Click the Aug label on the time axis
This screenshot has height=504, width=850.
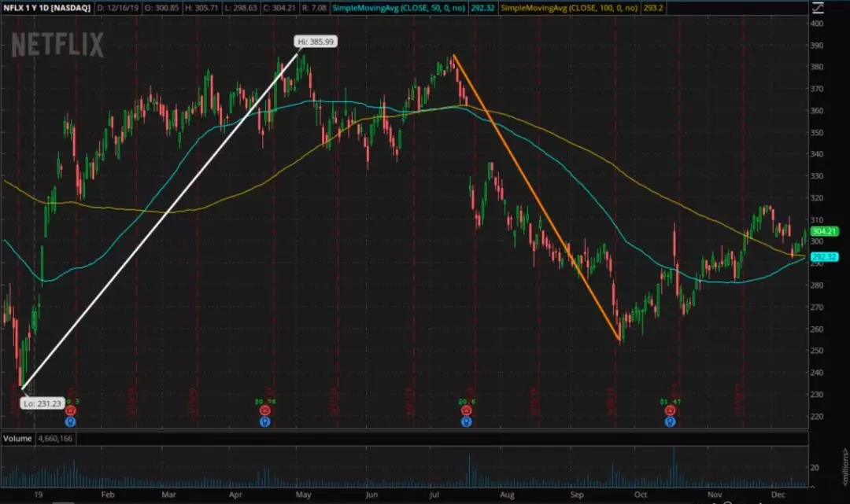(508, 496)
